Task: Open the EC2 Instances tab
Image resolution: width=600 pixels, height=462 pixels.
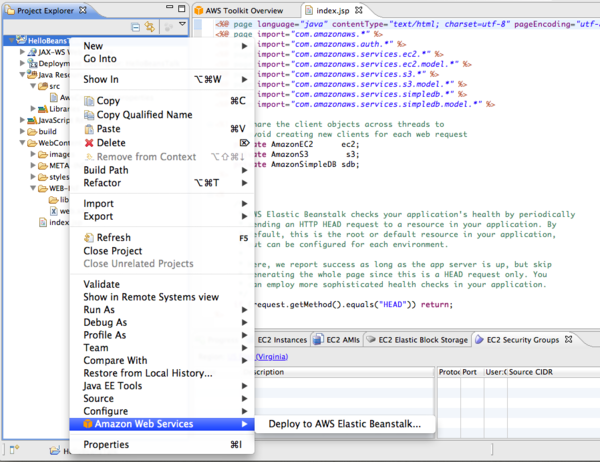Action: 282,340
